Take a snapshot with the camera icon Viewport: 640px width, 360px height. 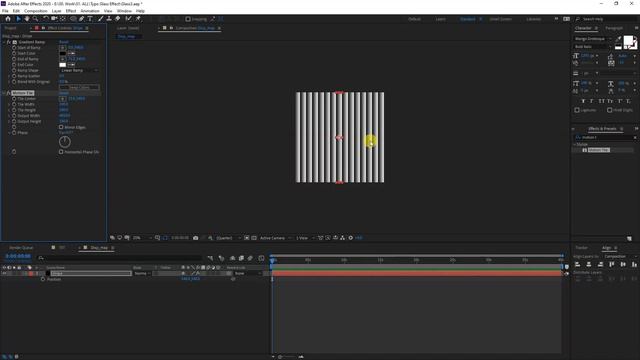coord(196,238)
